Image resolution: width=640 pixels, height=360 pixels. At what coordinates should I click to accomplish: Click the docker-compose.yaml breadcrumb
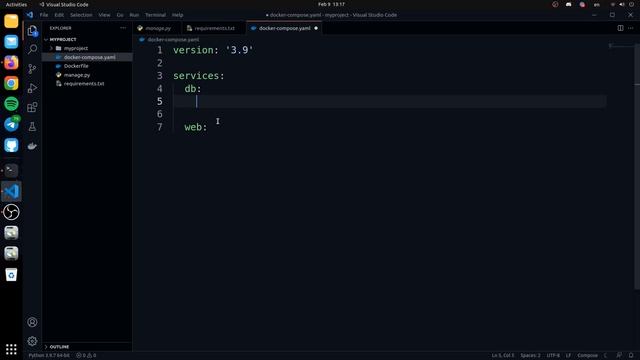173,40
